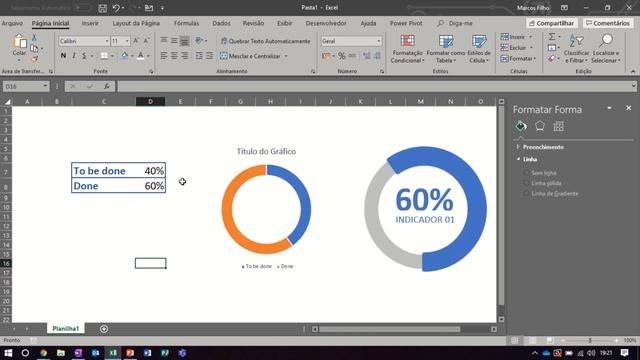Open Formatação Condicional
Screen dimensions: 640x360
point(407,49)
